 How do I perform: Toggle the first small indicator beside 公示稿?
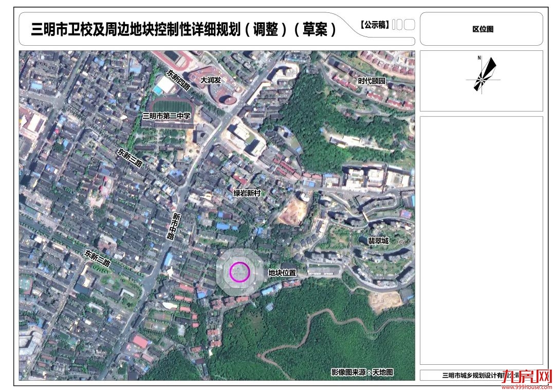click(393, 23)
